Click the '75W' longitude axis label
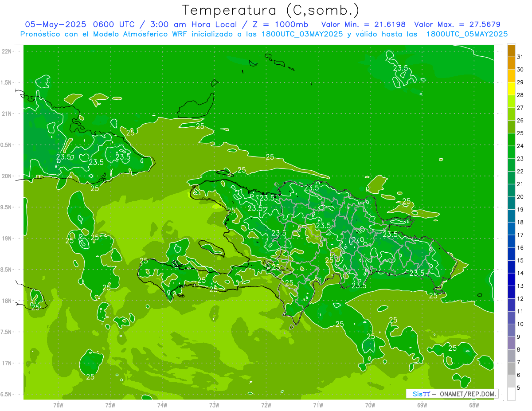 [110, 405]
